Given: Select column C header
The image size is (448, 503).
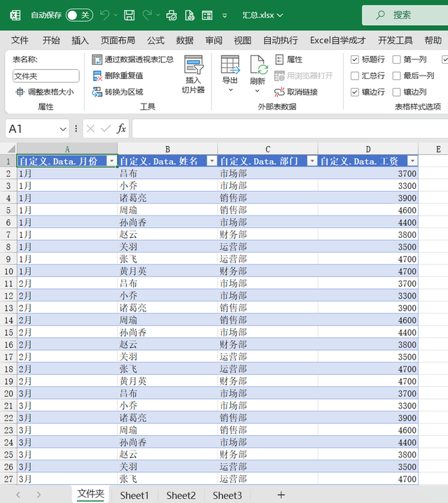Looking at the screenshot, I should pos(267,149).
